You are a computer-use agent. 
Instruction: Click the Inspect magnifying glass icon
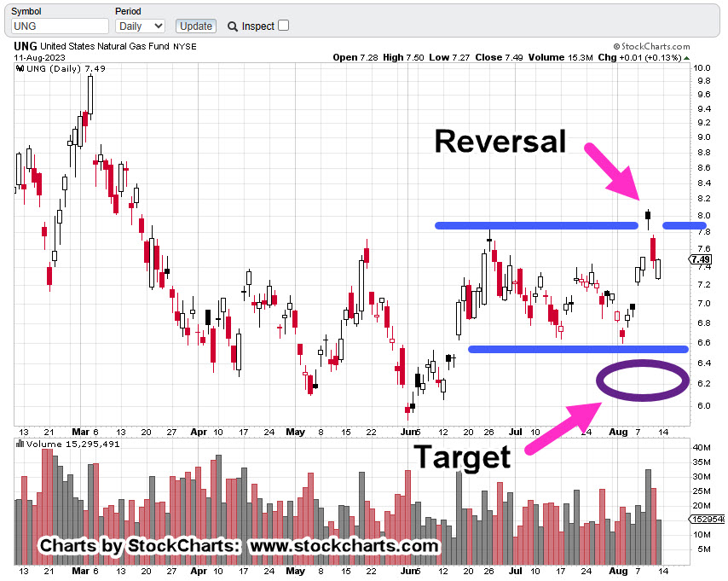[x=233, y=26]
